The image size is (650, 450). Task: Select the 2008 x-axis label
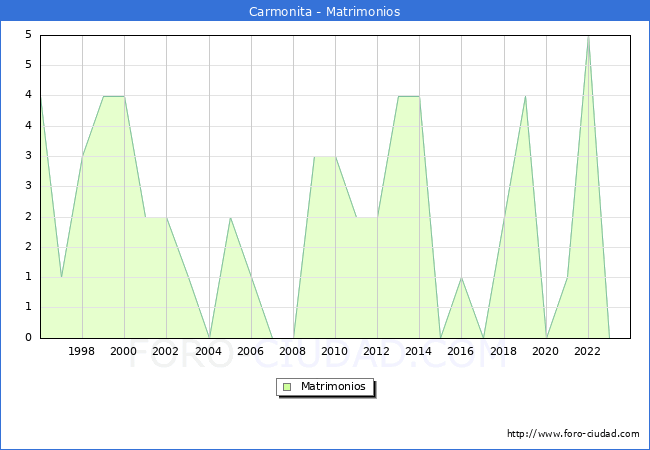292,351
